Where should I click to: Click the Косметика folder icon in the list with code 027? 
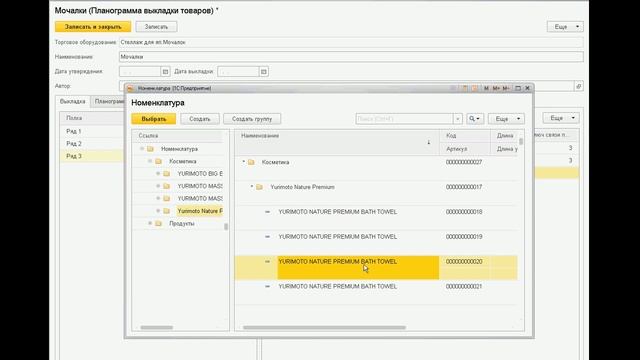(x=251, y=162)
